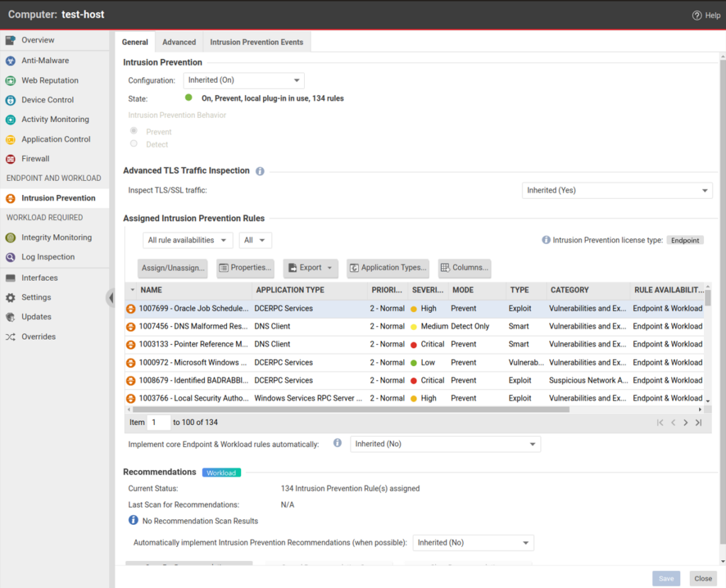Click the Application Control icon
Viewport: 726px width, 588px height.
pyautogui.click(x=11, y=140)
